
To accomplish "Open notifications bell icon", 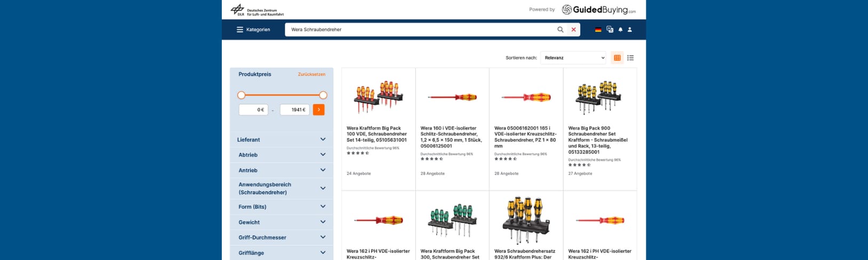I will [620, 30].
